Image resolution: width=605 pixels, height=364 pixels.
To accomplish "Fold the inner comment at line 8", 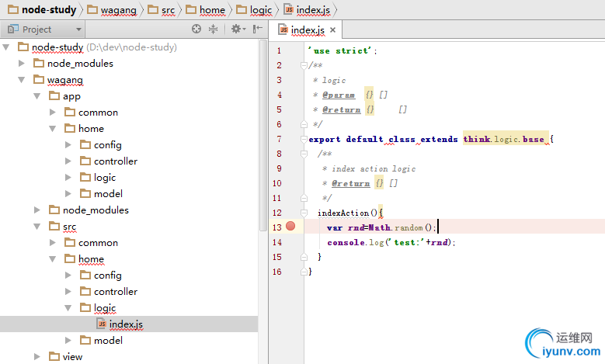I will click(x=304, y=154).
